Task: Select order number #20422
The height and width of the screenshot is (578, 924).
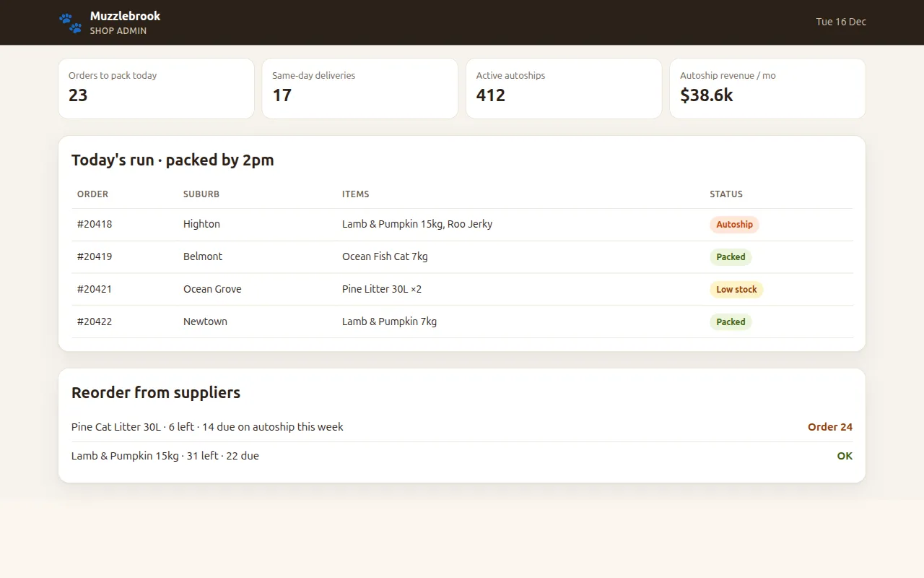Action: pyautogui.click(x=95, y=322)
